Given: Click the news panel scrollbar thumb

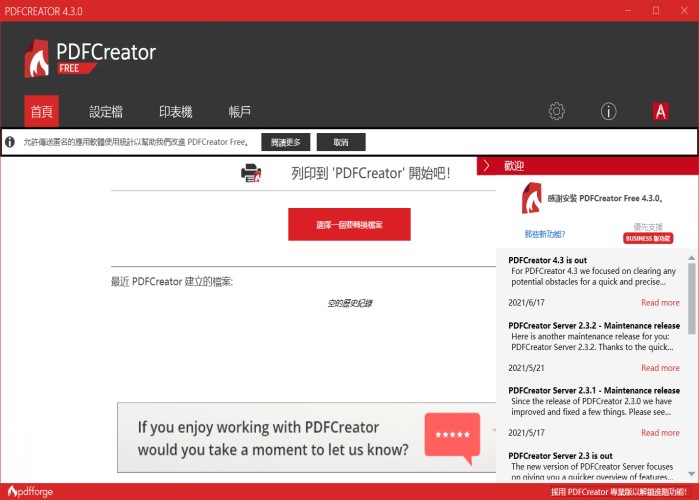Looking at the screenshot, I should tap(691, 299).
